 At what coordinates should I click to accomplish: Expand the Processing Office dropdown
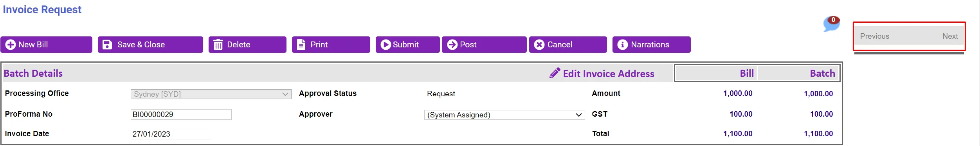(211, 94)
